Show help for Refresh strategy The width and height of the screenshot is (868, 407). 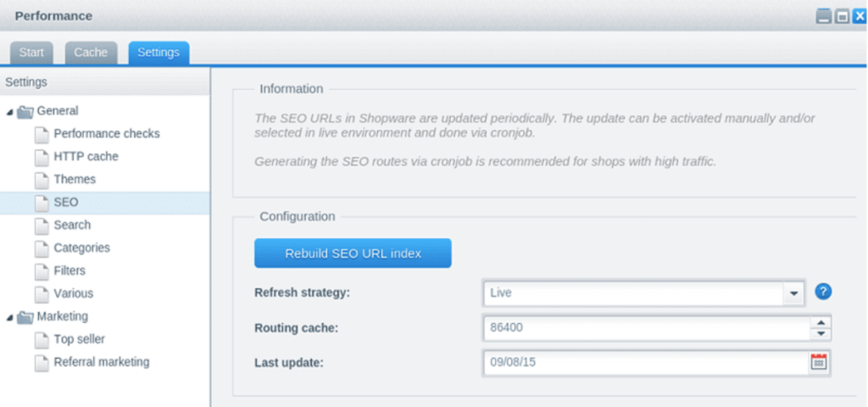click(823, 292)
